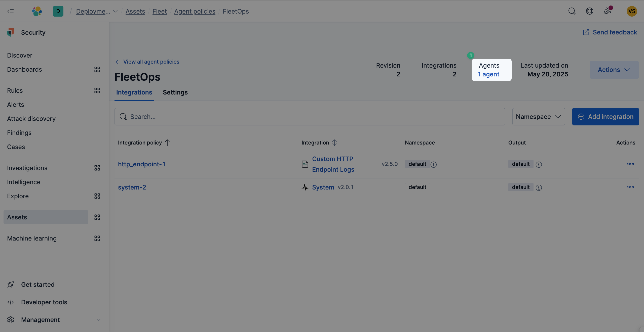Go to Agent policies breadcrumb
The width and height of the screenshot is (644, 332).
[195, 11]
